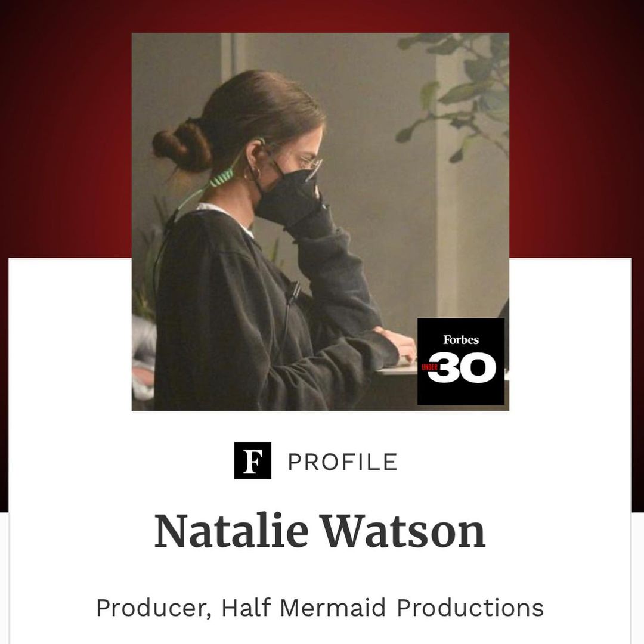Click the red UNDER text in badge
Screen dimensions: 644x644
(x=429, y=367)
